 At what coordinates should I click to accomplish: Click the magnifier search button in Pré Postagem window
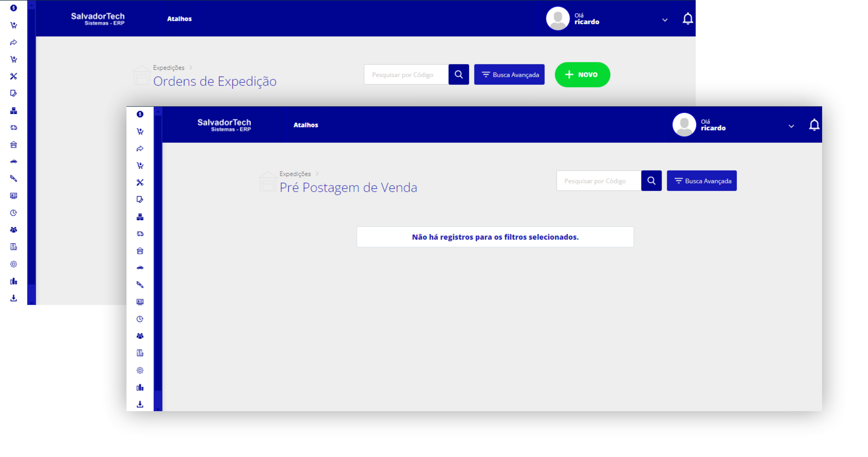[651, 181]
